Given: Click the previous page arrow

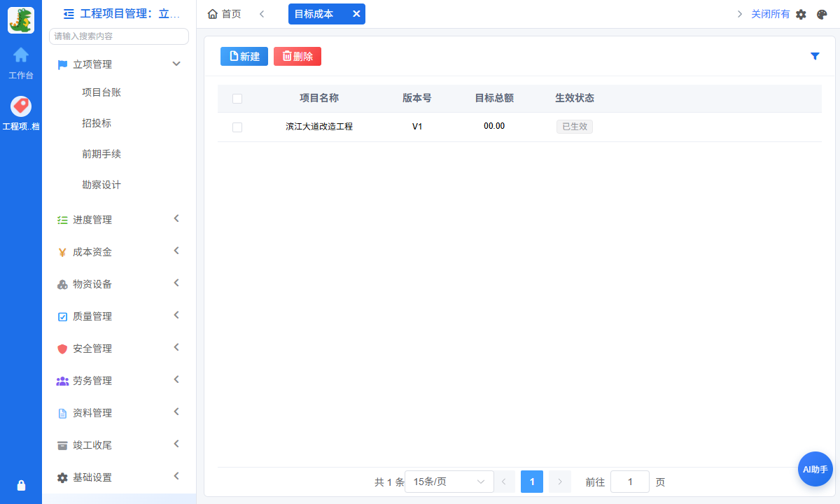Looking at the screenshot, I should [x=504, y=482].
